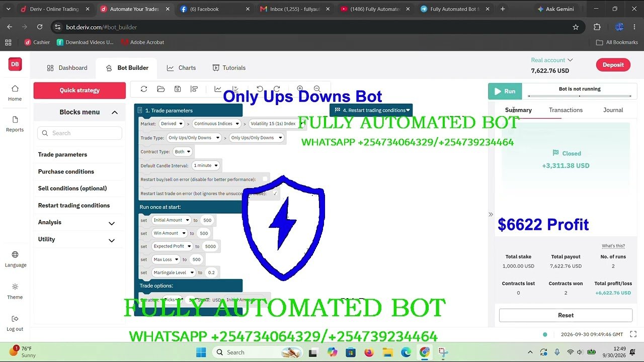Open the Initial Amount variable dropdown
The image size is (644, 362).
pyautogui.click(x=171, y=220)
